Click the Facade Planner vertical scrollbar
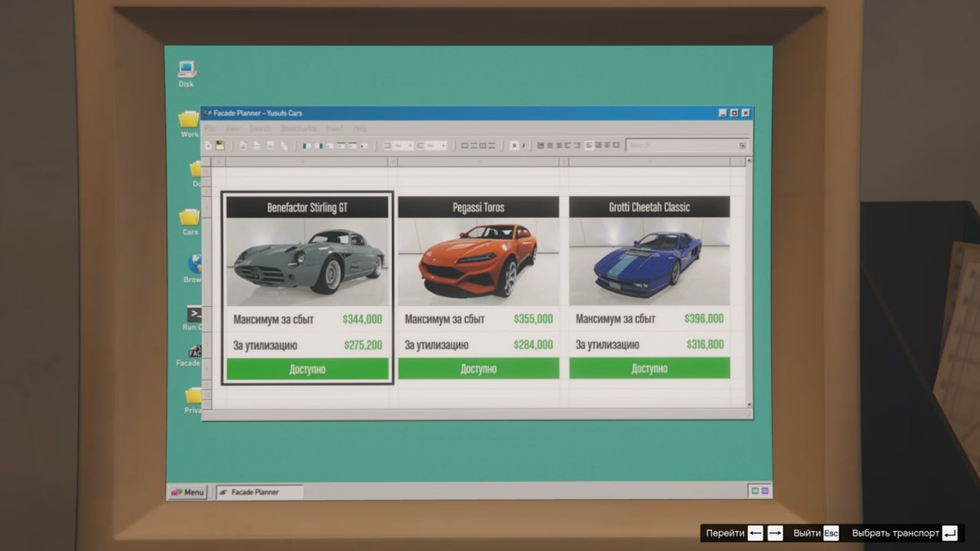 tap(749, 283)
